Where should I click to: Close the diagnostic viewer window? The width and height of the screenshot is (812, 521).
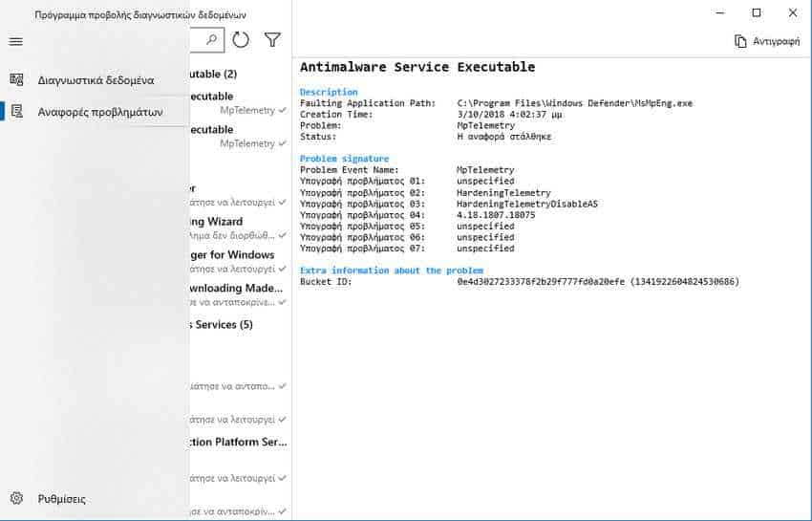[792, 13]
